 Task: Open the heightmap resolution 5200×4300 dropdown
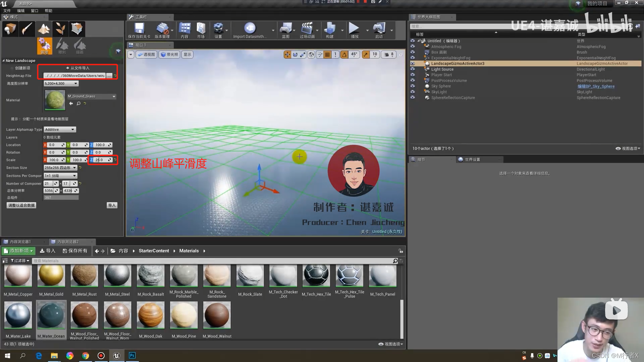tap(61, 83)
